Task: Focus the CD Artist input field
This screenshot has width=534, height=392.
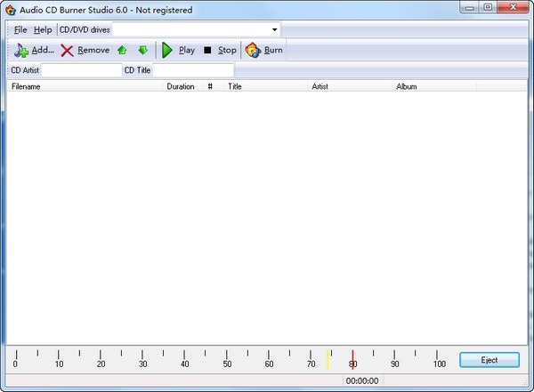Action: click(x=81, y=70)
